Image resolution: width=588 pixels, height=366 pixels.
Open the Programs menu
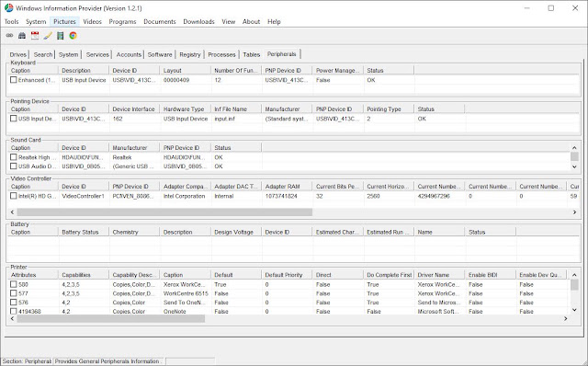point(122,21)
